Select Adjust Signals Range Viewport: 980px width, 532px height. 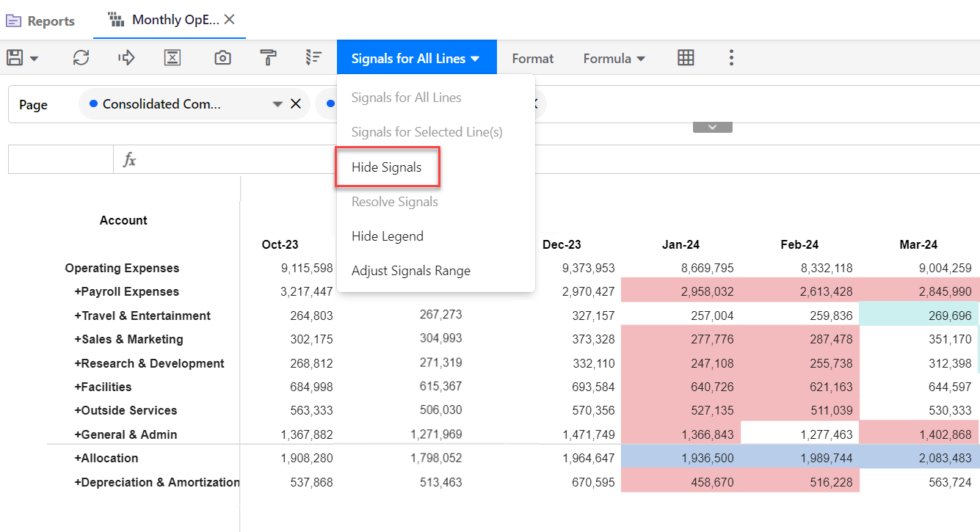(410, 270)
